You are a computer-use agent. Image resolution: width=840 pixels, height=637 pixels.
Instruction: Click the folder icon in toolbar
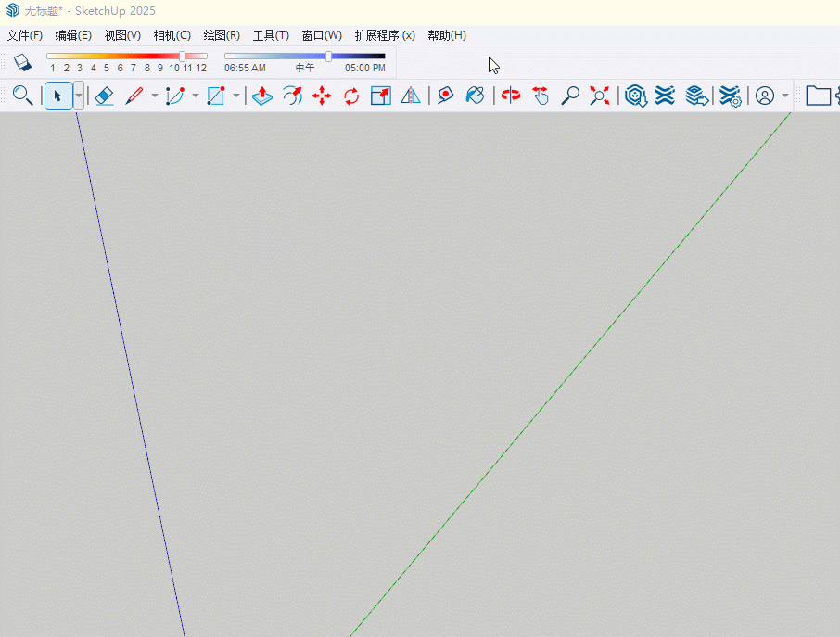tap(818, 96)
